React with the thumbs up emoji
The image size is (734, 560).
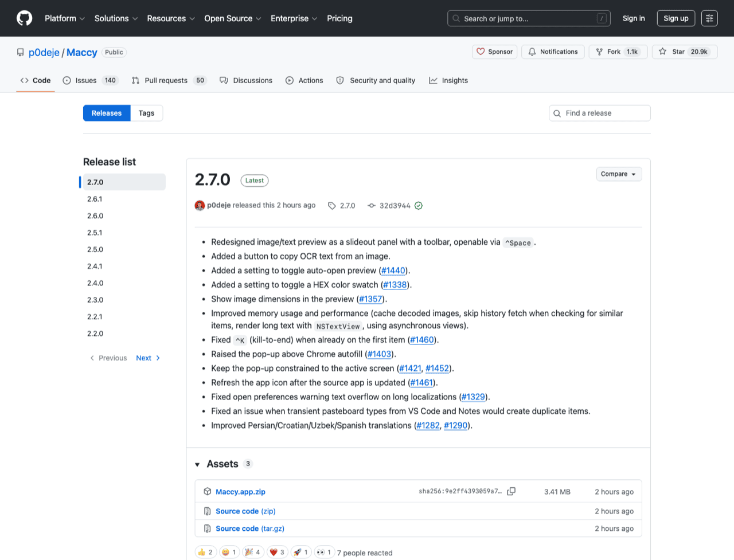click(x=206, y=552)
